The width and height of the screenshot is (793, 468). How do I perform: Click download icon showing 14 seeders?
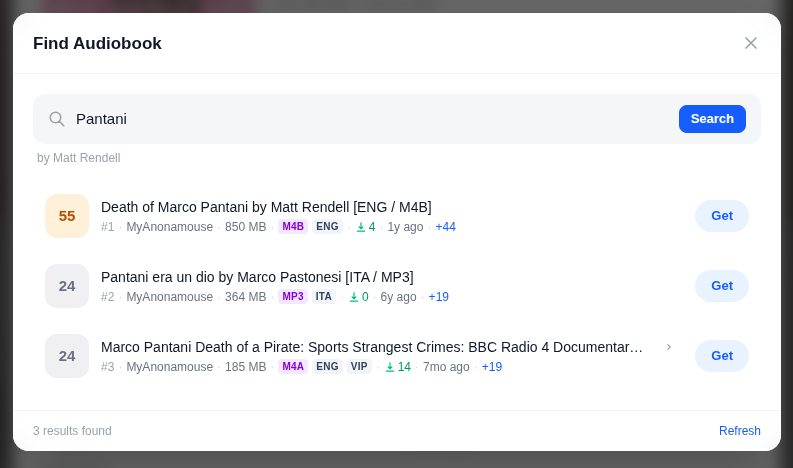tap(389, 367)
